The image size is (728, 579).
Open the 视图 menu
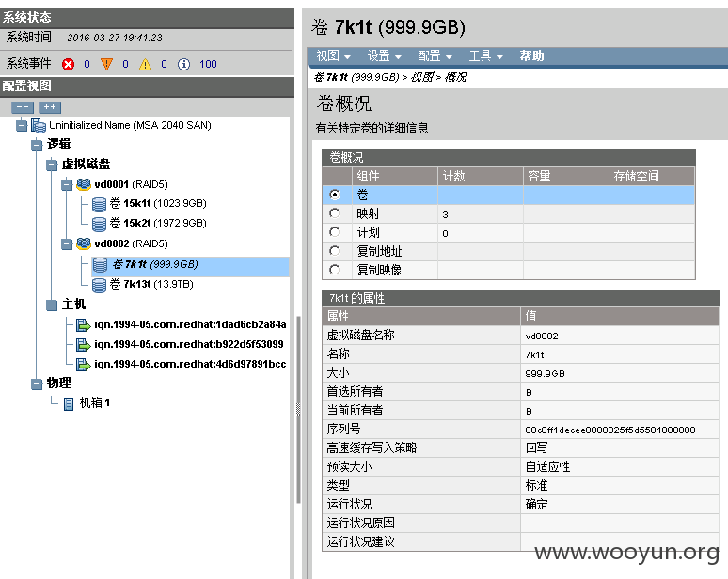click(x=333, y=56)
